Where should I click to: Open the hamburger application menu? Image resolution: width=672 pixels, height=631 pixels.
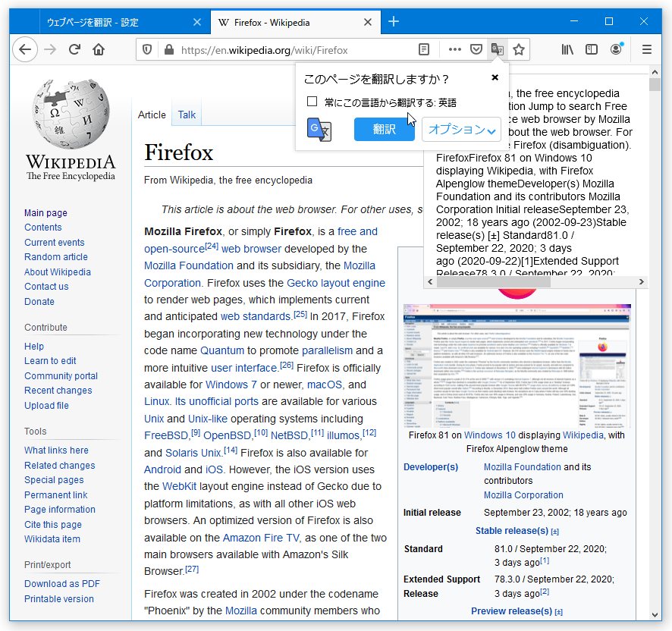pos(647,50)
